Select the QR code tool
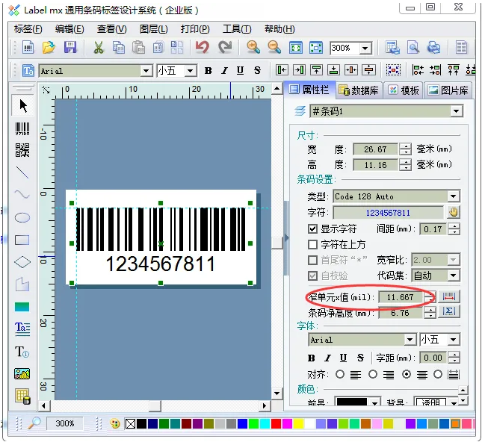The height and width of the screenshot is (448, 485). pos(22,150)
